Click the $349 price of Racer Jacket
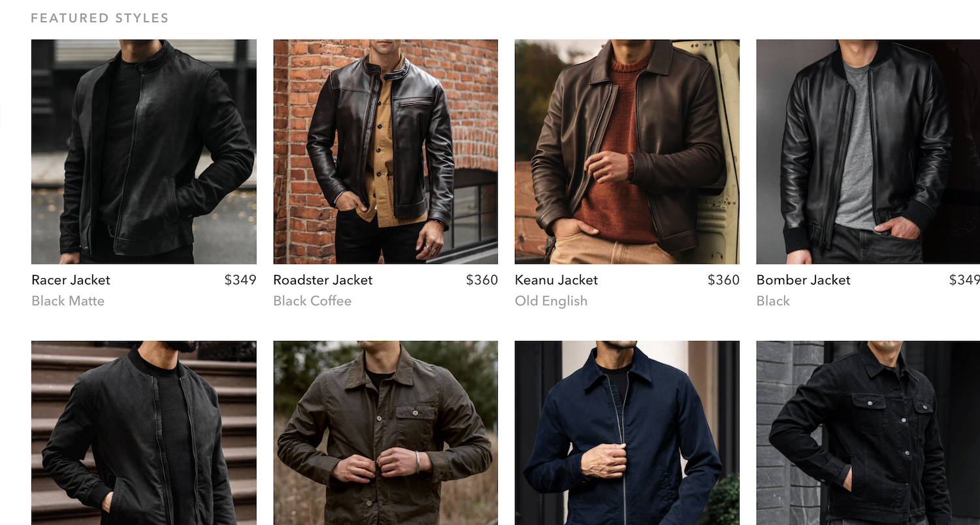The width and height of the screenshot is (980, 525). pyautogui.click(x=240, y=280)
